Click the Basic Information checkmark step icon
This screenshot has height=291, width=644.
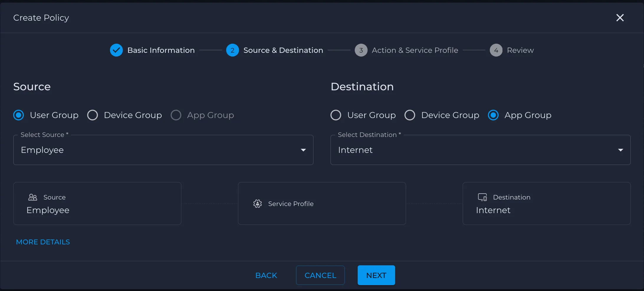point(116,50)
